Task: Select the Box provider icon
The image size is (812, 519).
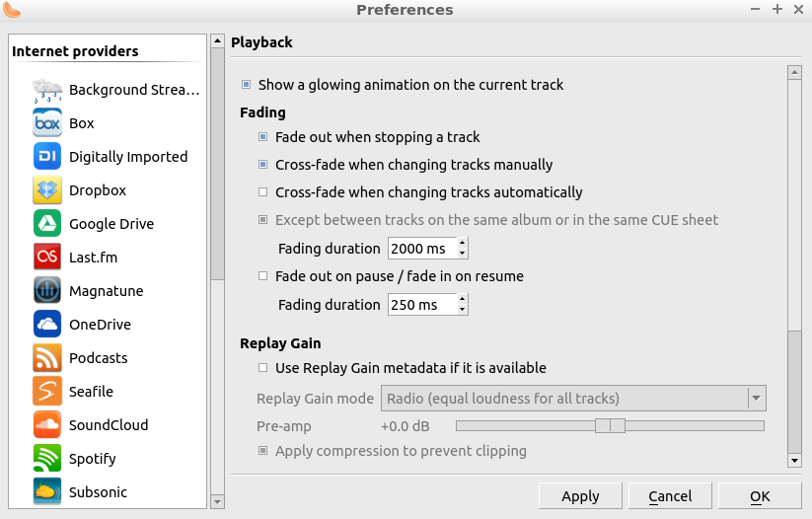Action: [47, 123]
